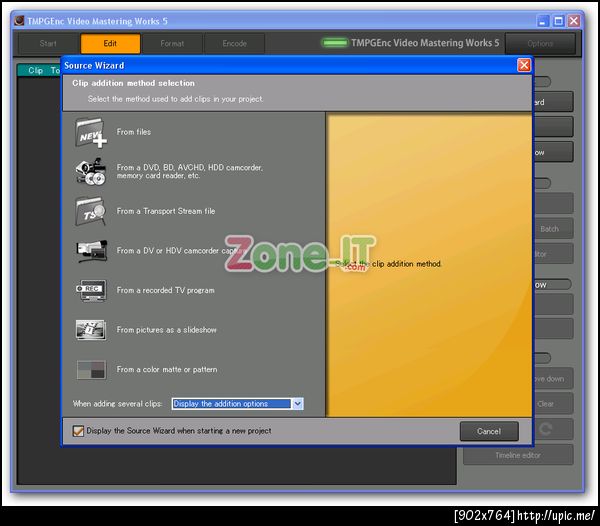The height and width of the screenshot is (526, 600).
Task: Select 'From a color matte or pattern' option
Action: (167, 370)
